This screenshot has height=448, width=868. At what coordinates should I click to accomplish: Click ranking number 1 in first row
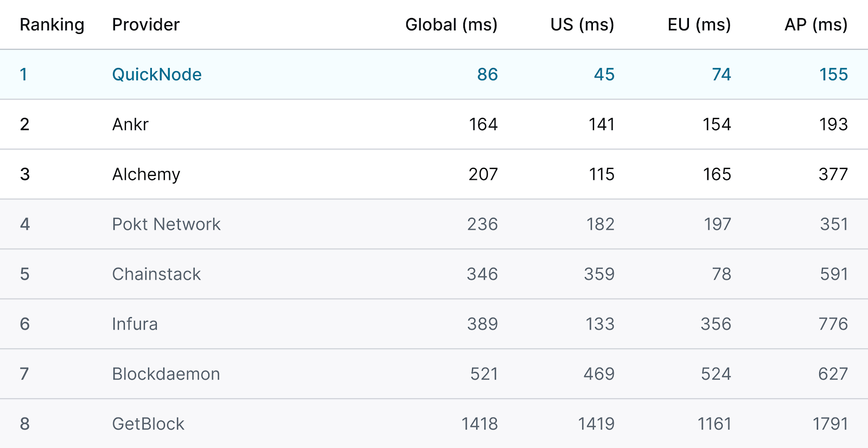point(23,74)
